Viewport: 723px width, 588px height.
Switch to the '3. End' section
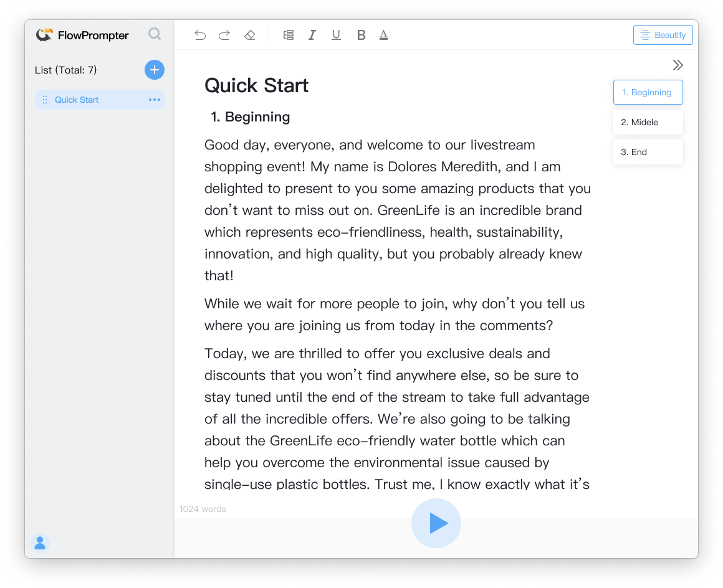[648, 152]
